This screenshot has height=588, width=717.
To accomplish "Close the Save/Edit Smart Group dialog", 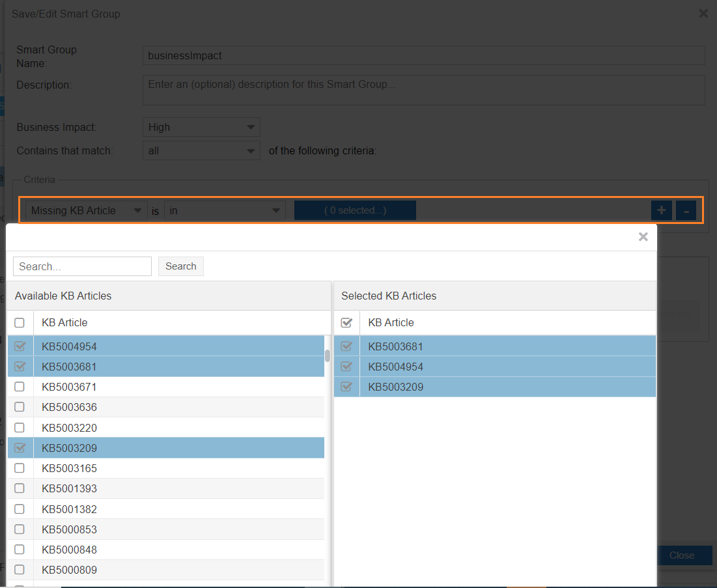I will (x=703, y=13).
